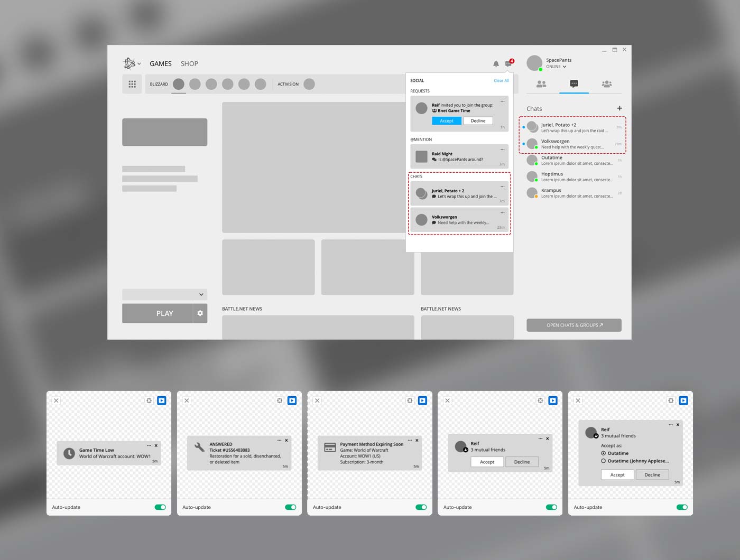
Task: Start a new chat with the plus icon
Action: (x=619, y=108)
